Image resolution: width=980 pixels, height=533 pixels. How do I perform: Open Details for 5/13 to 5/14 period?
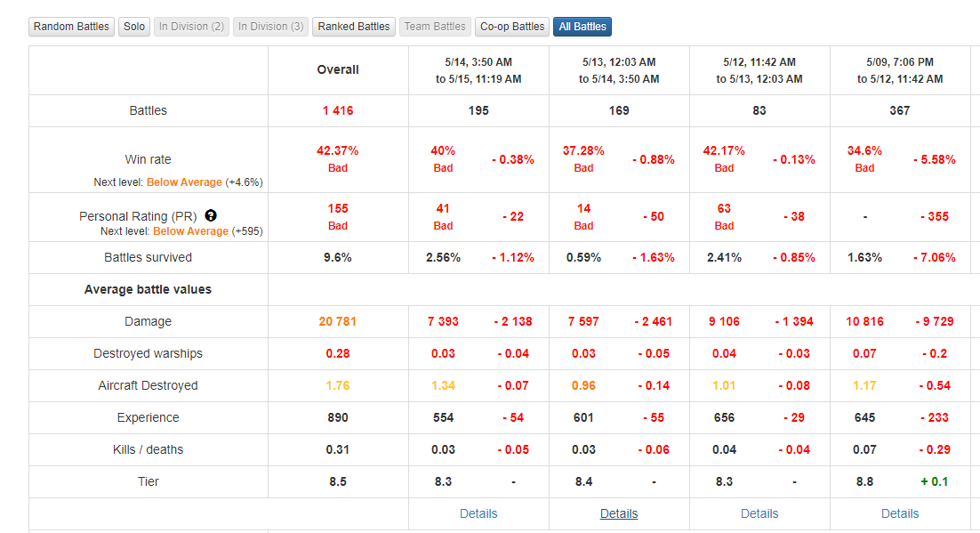tap(619, 513)
